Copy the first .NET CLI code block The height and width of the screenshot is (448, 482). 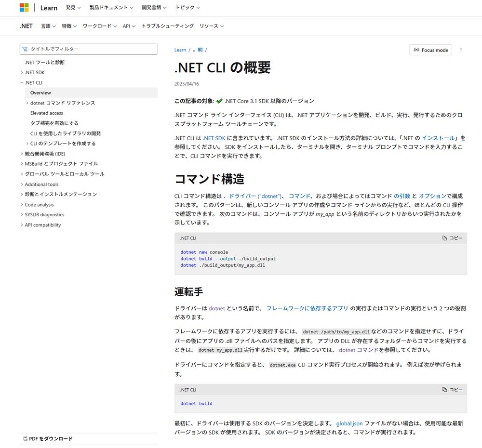(x=452, y=238)
